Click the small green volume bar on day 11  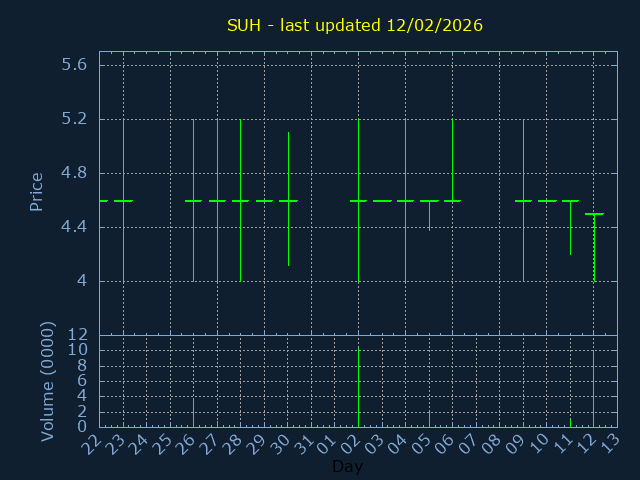tap(570, 423)
